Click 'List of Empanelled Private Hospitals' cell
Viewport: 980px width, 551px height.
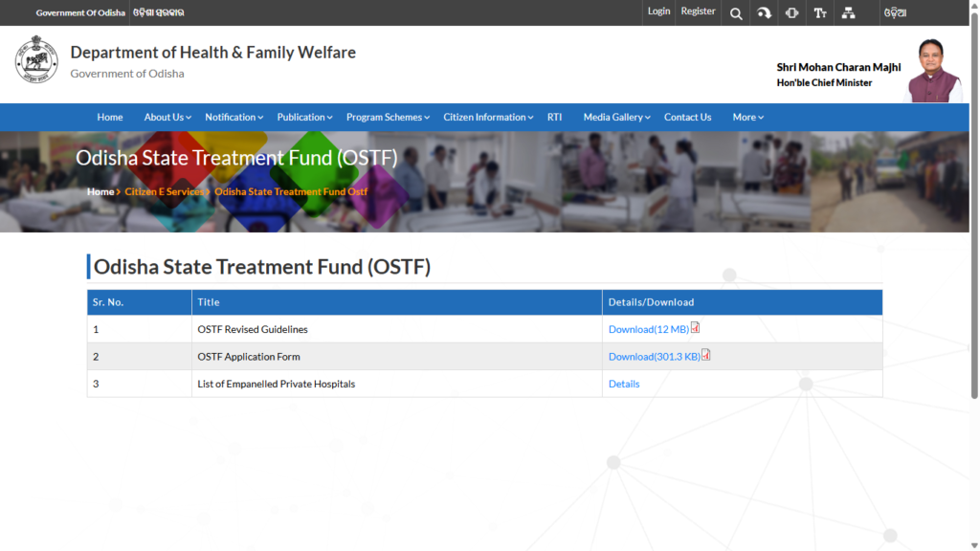tap(397, 385)
